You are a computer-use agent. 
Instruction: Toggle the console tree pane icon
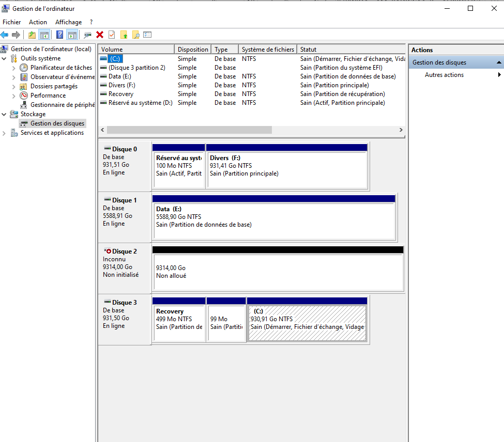44,35
